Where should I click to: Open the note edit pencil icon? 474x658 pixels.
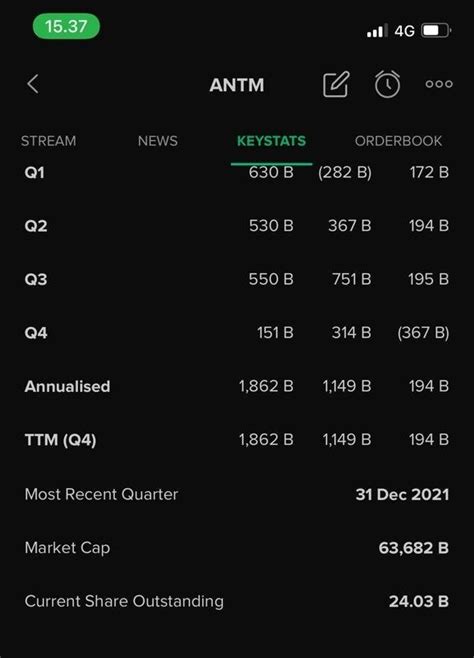click(336, 84)
